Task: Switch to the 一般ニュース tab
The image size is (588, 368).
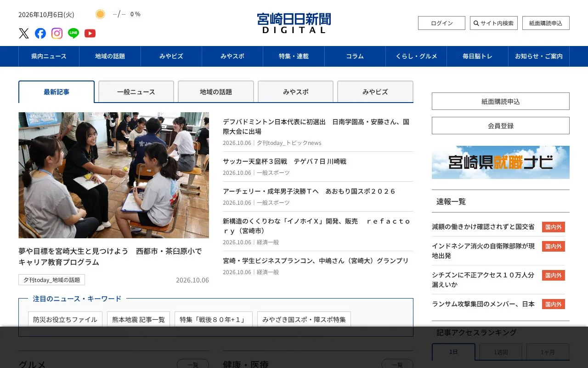Action: click(x=136, y=92)
